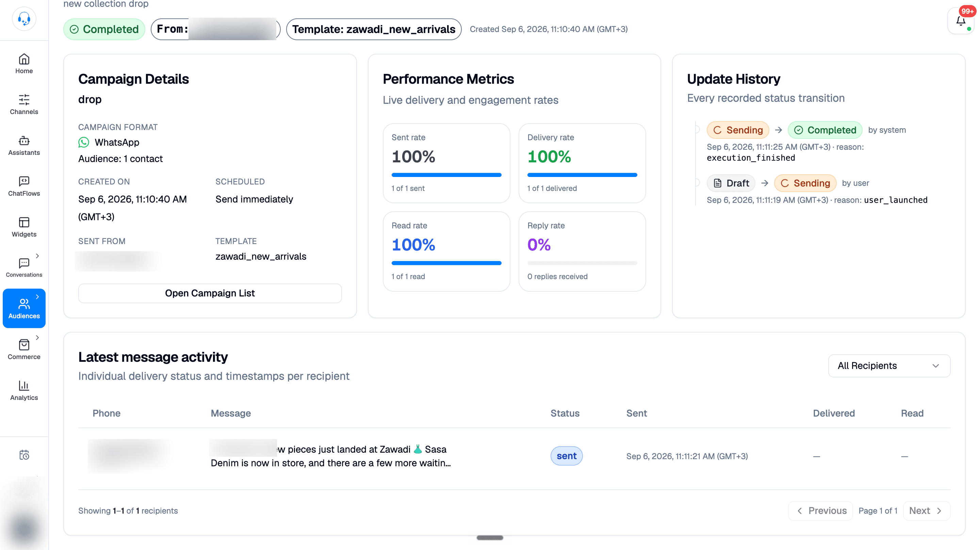980x550 pixels.
Task: Click the Delivery rate progress bar
Action: (x=582, y=175)
